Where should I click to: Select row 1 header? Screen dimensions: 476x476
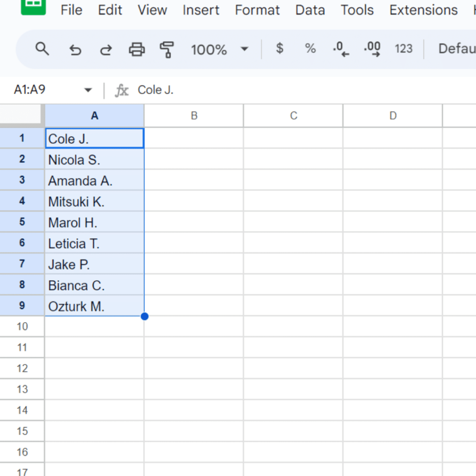(x=22, y=138)
